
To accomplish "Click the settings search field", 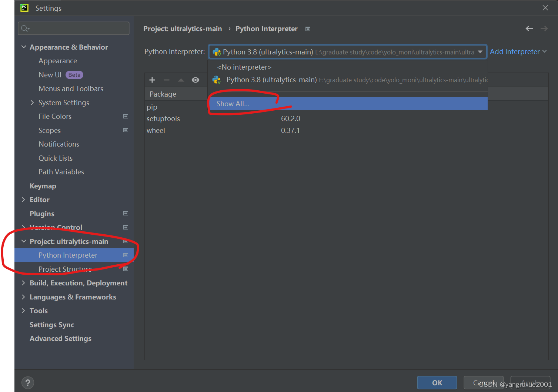I will [74, 29].
